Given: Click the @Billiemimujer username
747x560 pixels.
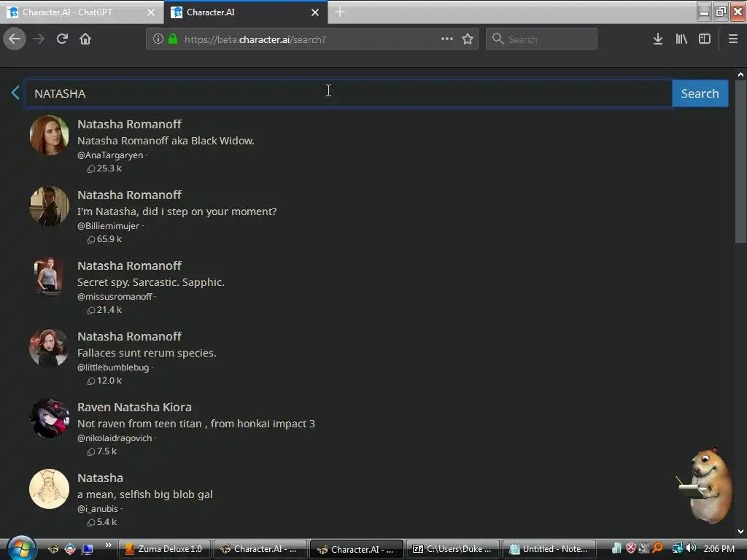Looking at the screenshot, I should tap(108, 226).
